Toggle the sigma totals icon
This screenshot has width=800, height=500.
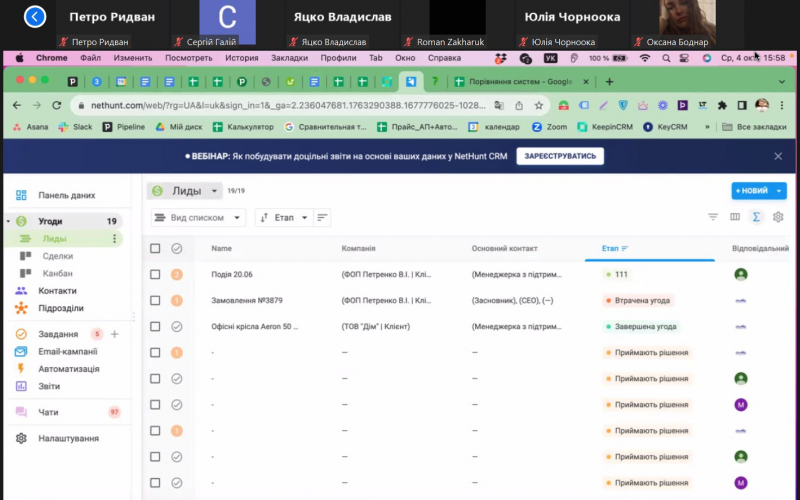pos(756,217)
